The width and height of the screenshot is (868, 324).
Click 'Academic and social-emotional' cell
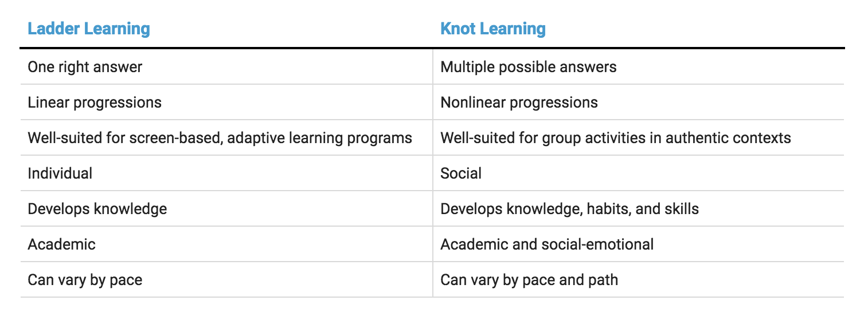click(638, 244)
